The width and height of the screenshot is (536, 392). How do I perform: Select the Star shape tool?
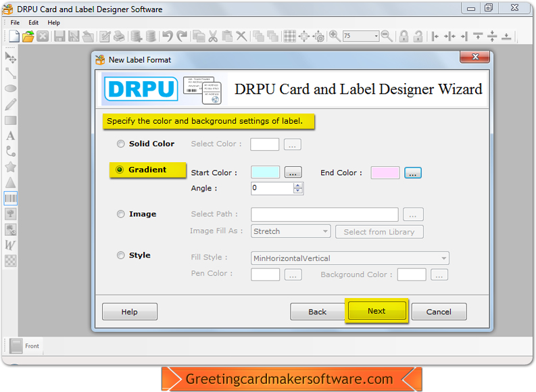(11, 167)
